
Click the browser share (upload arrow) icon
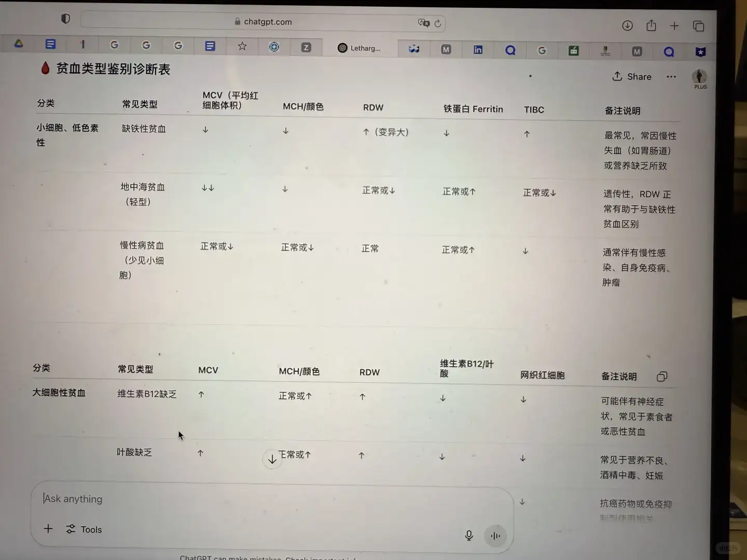(x=651, y=25)
